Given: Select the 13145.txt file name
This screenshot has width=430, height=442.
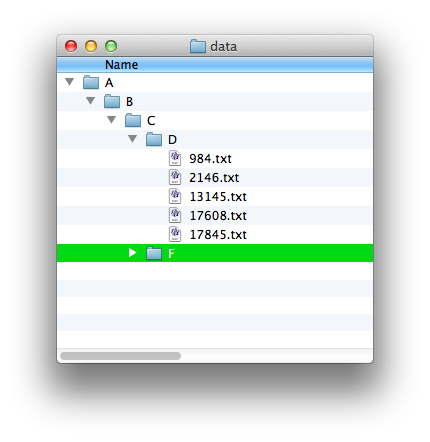Looking at the screenshot, I should (218, 197).
